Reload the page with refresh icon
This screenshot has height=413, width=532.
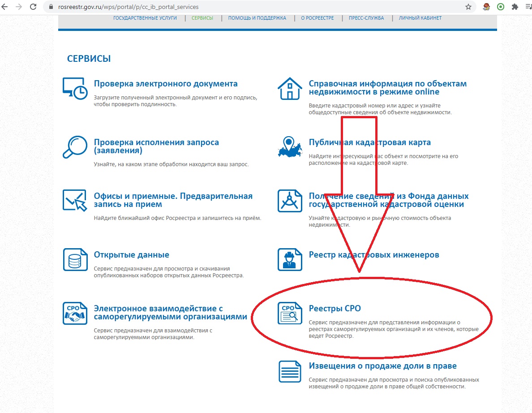(x=33, y=7)
